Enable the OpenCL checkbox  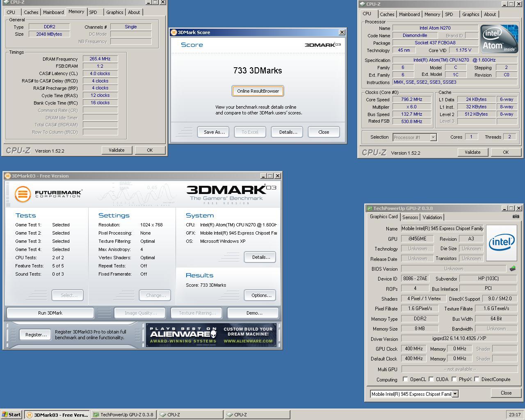[405, 379]
